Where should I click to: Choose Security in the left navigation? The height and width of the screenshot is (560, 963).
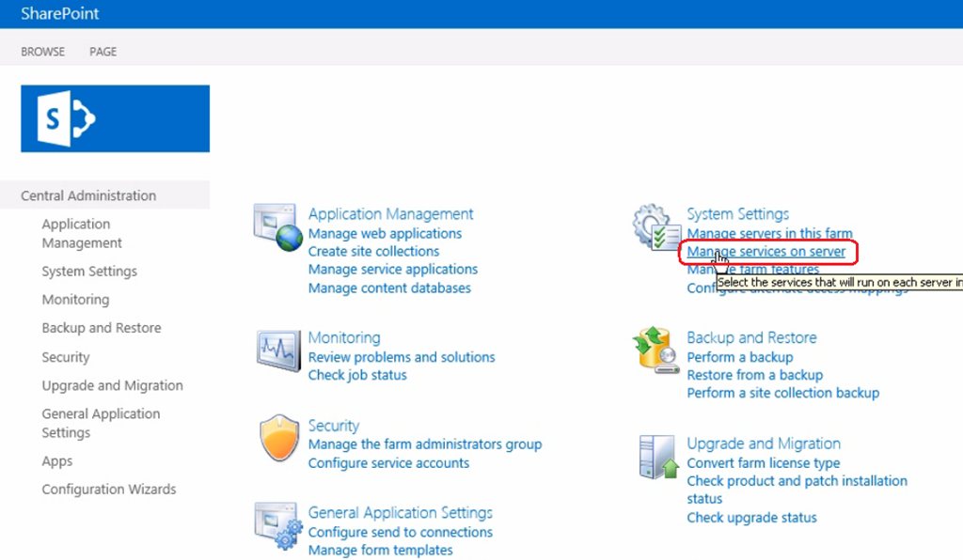(x=66, y=357)
